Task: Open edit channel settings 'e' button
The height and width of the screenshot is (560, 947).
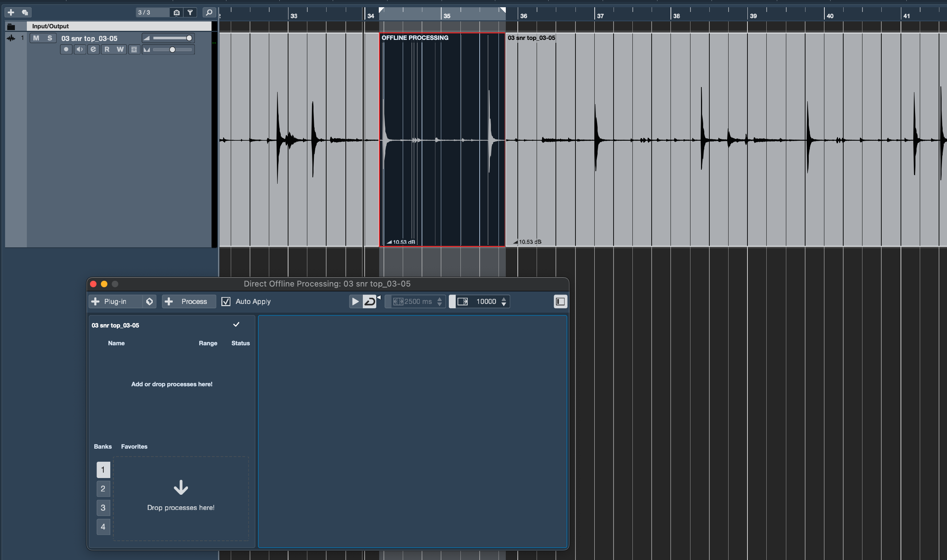Action: [x=93, y=49]
